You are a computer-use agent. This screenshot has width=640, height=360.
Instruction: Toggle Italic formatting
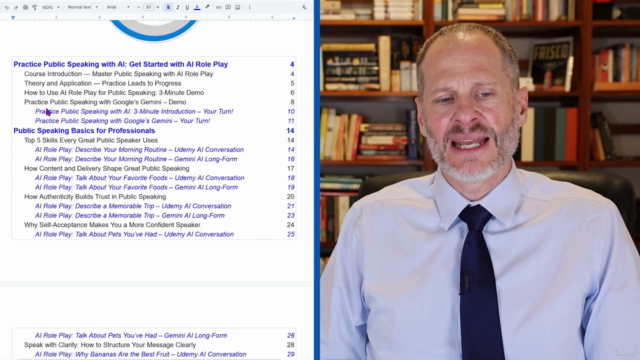178,7
